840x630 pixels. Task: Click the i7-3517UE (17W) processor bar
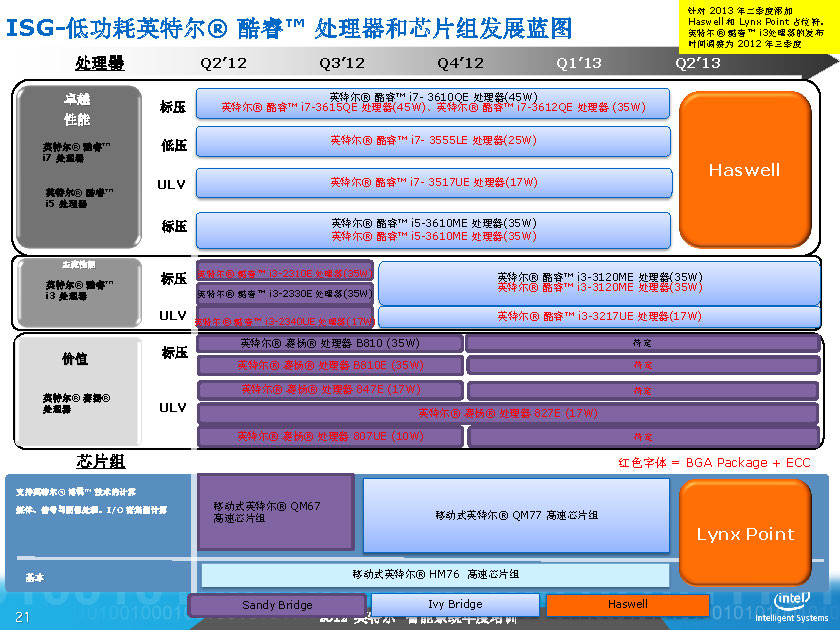pyautogui.click(x=434, y=182)
